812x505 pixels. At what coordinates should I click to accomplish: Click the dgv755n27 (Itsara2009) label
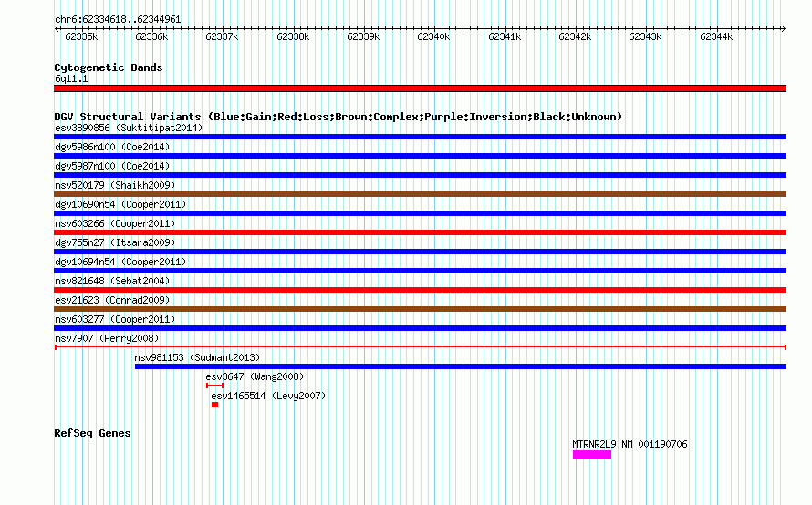(115, 242)
